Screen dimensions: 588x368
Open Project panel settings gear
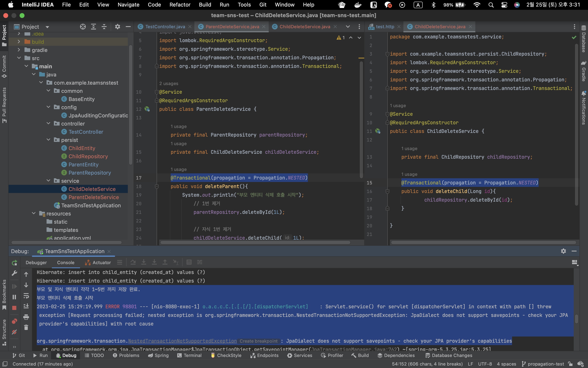tap(118, 27)
